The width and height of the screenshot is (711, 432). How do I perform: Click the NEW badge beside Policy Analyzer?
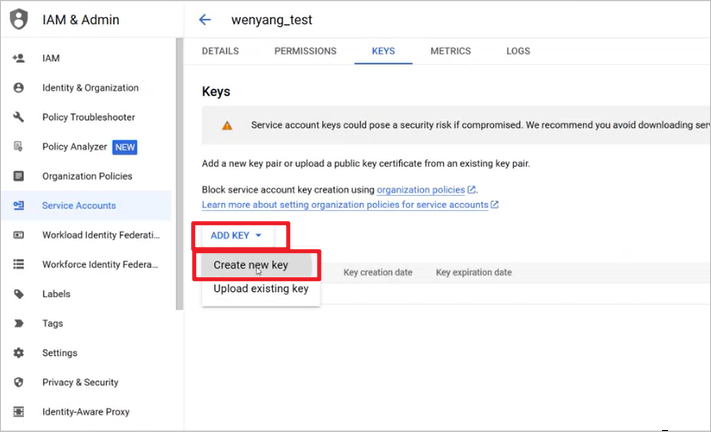pyautogui.click(x=125, y=147)
